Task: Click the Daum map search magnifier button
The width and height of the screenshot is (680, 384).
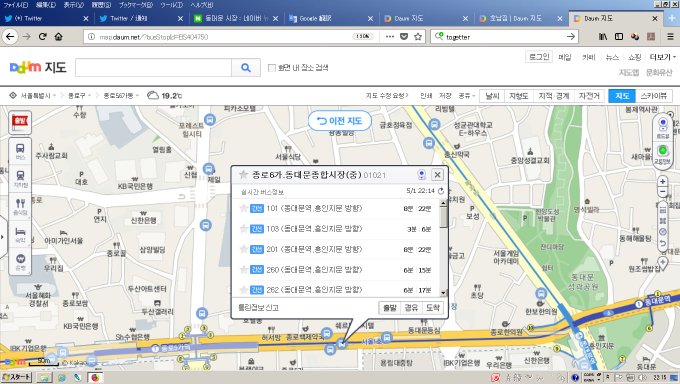Action: tap(246, 68)
